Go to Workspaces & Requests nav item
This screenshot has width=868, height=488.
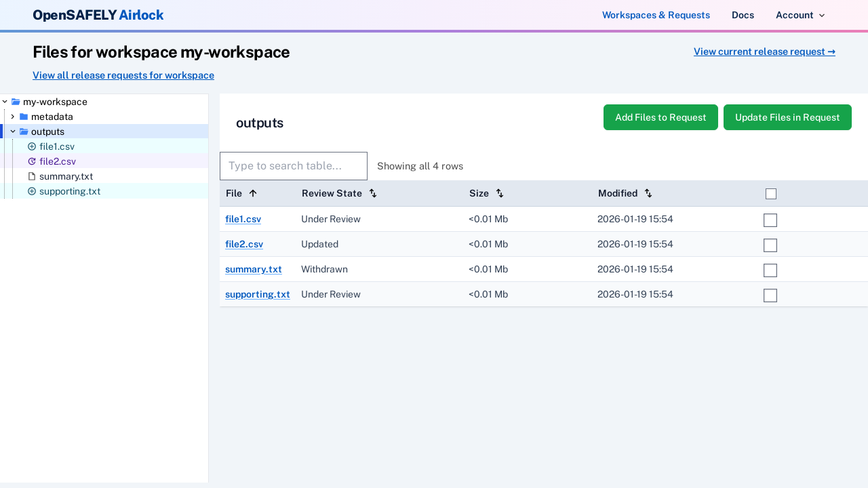pos(656,15)
